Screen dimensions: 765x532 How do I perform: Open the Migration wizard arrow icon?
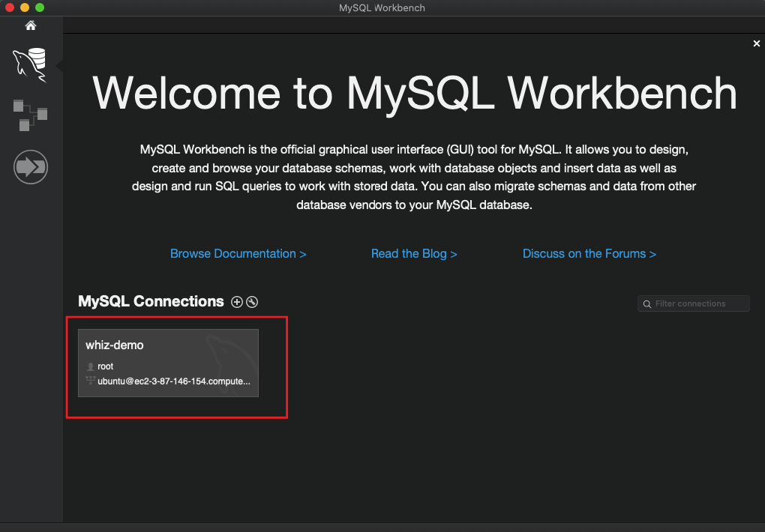click(x=31, y=167)
